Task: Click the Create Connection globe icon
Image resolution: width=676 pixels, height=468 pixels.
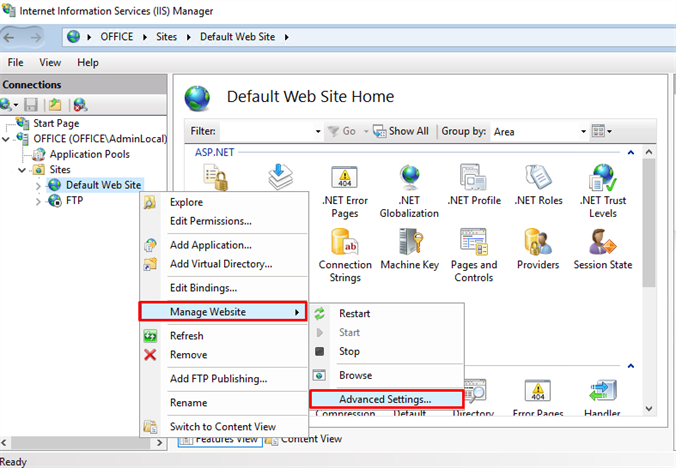Action: pyautogui.click(x=7, y=105)
